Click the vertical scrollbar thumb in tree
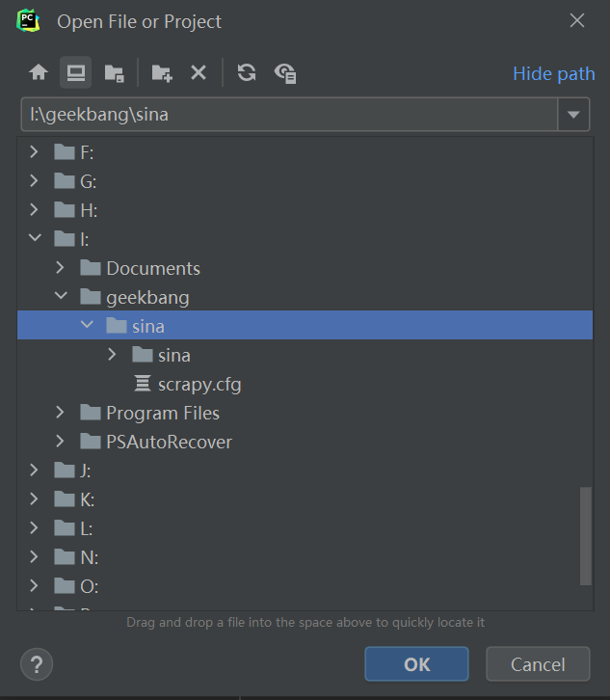610x700 pixels. [585, 535]
